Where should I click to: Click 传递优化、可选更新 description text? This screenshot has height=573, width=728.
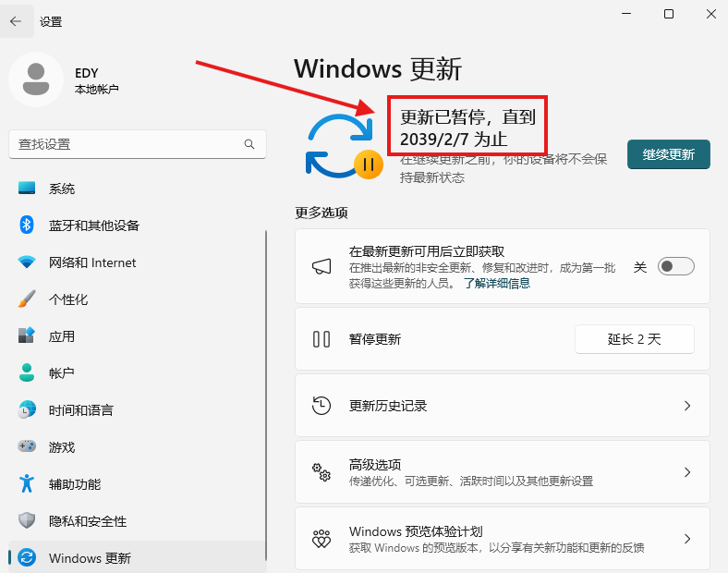pyautogui.click(x=471, y=482)
